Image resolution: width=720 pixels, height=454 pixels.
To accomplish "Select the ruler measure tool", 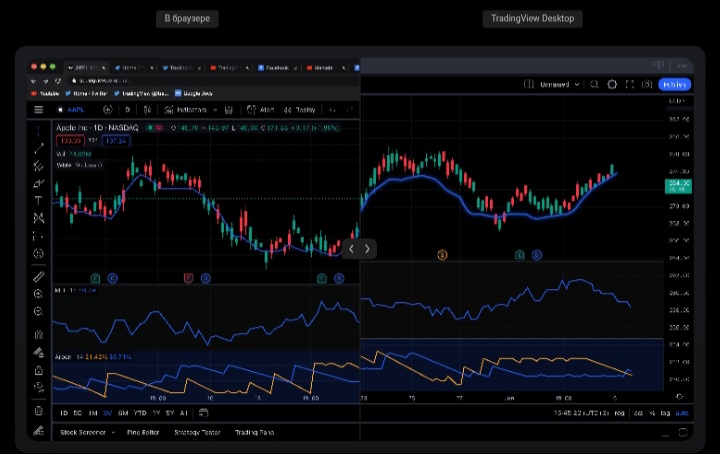I will coord(39,277).
